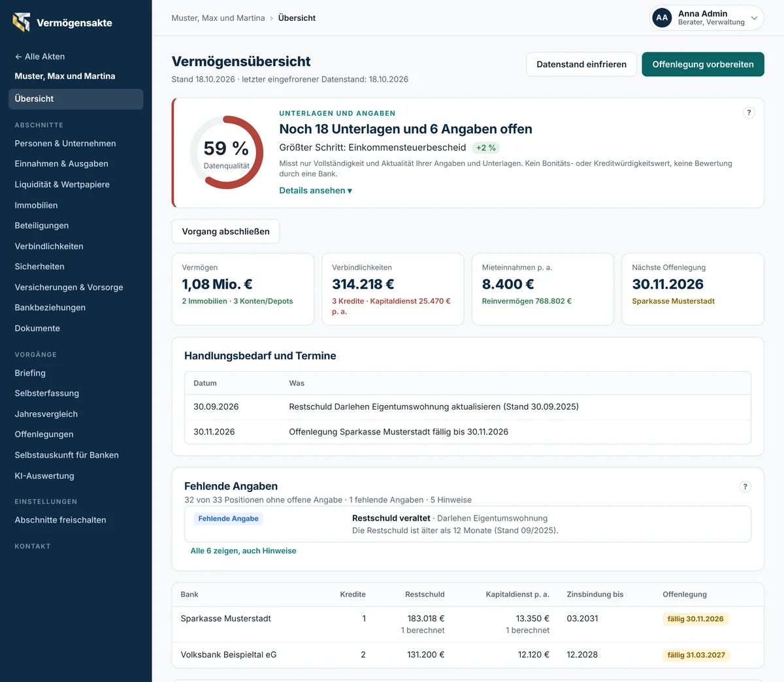Click the fällig 30.11.2026 badge
The width and height of the screenshot is (784, 682).
click(696, 619)
